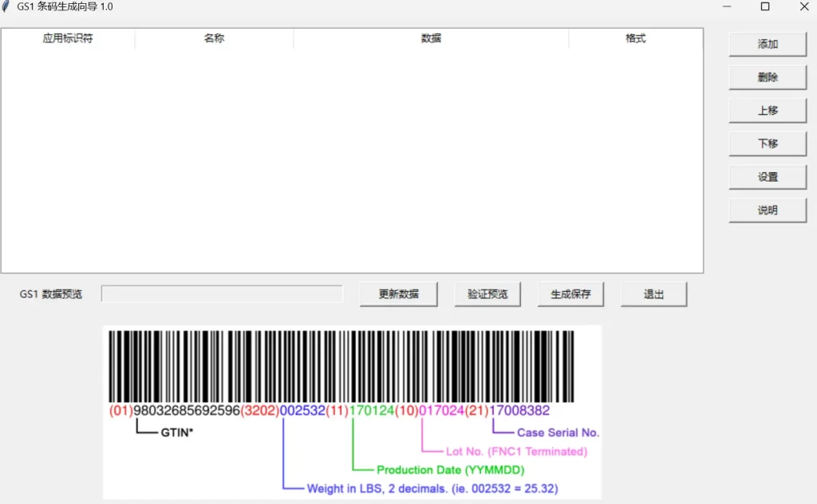The image size is (817, 504).
Task: Minimize the GS1 条码生成向导 window
Action: 727,6
